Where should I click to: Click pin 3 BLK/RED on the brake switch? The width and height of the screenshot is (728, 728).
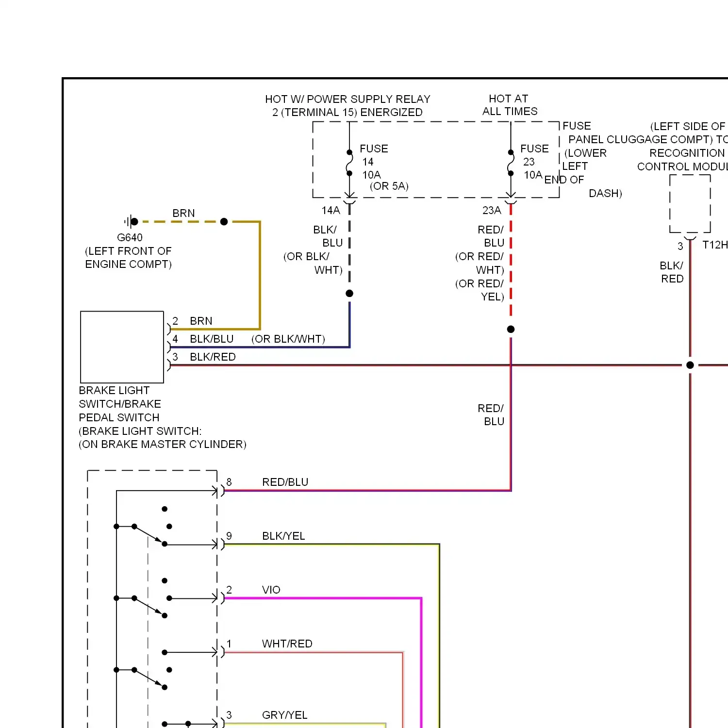tap(204, 357)
